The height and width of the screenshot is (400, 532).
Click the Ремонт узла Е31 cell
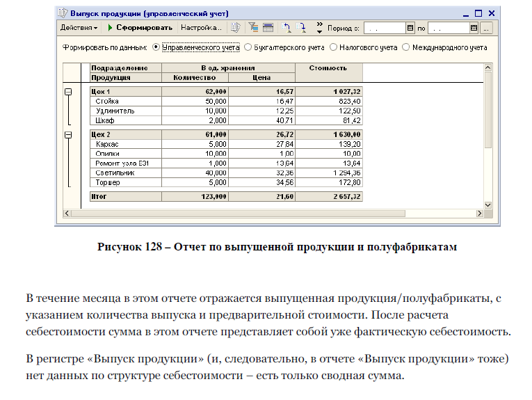pyautogui.click(x=126, y=163)
